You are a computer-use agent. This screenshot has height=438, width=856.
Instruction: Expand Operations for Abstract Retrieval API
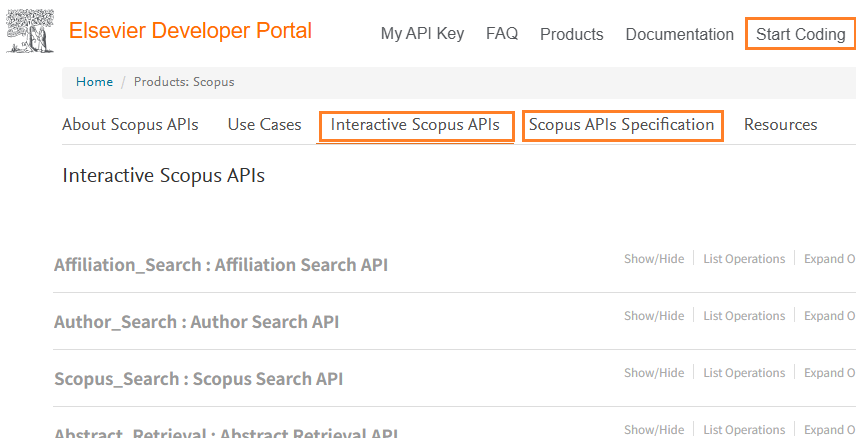pos(830,430)
